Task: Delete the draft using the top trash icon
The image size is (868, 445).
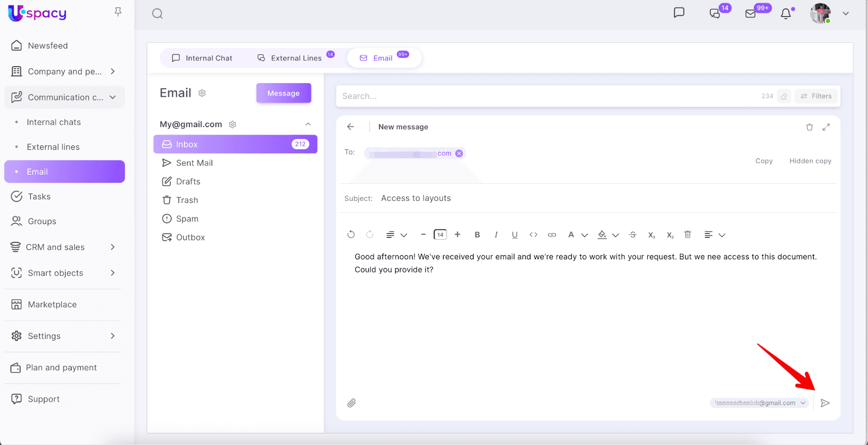Action: [x=809, y=127]
